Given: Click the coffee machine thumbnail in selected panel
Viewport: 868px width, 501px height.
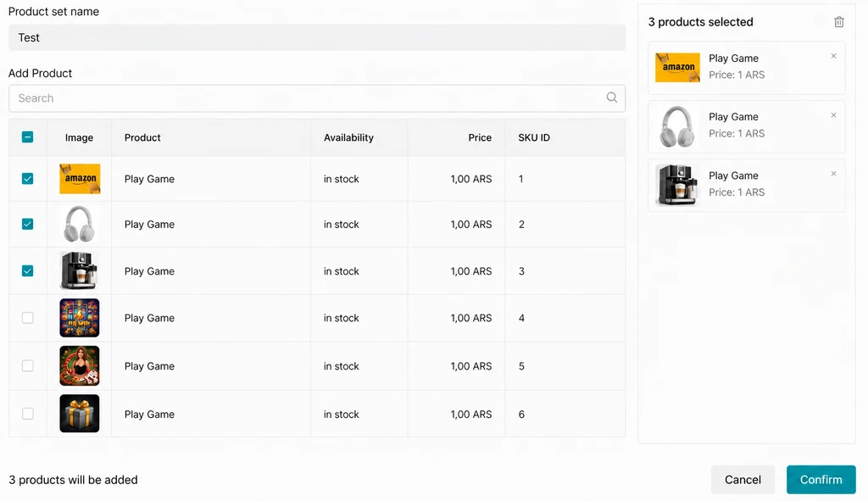Looking at the screenshot, I should 677,185.
